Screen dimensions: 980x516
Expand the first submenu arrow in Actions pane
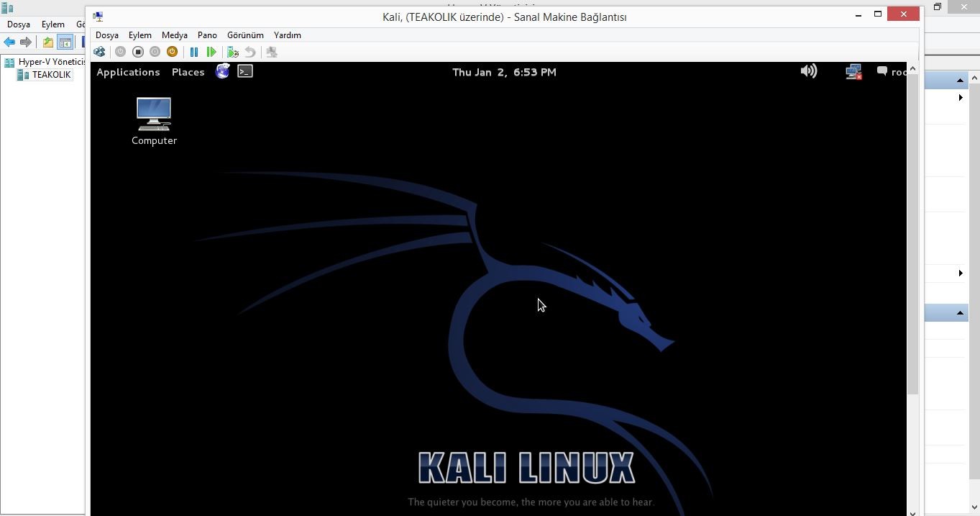click(961, 97)
